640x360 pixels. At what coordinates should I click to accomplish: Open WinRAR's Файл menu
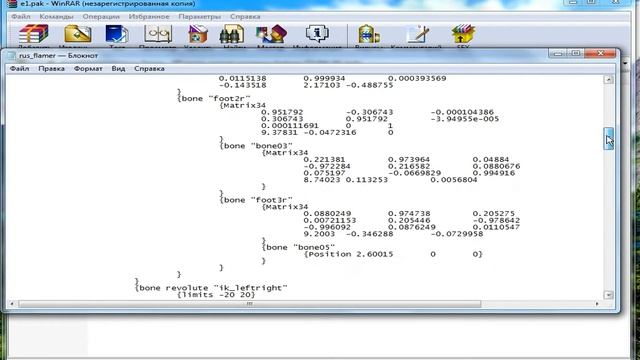click(x=20, y=17)
